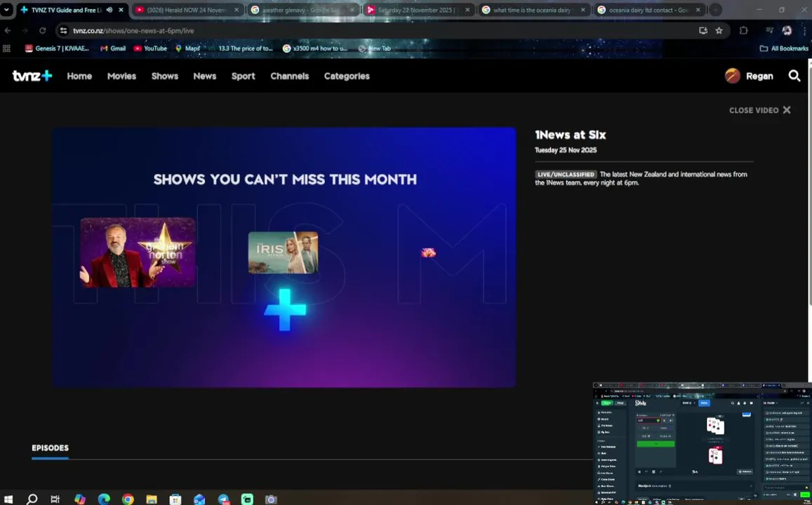Open the Maps bookmark

[187, 48]
